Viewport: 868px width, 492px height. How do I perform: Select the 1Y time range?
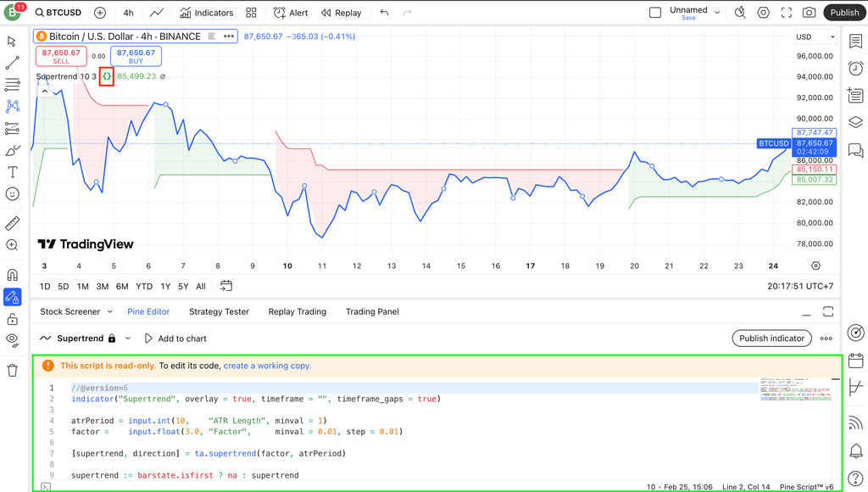point(165,286)
